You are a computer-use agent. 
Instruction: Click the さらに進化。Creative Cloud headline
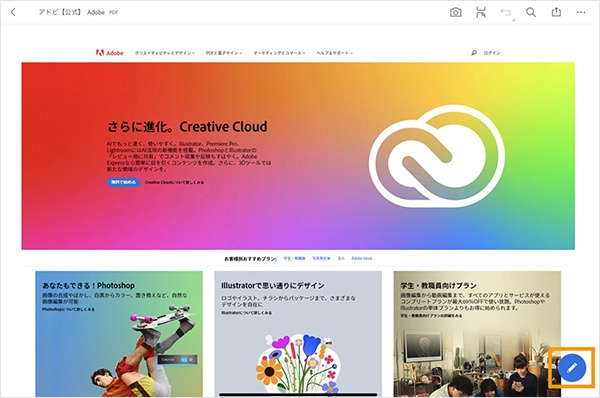coord(187,127)
